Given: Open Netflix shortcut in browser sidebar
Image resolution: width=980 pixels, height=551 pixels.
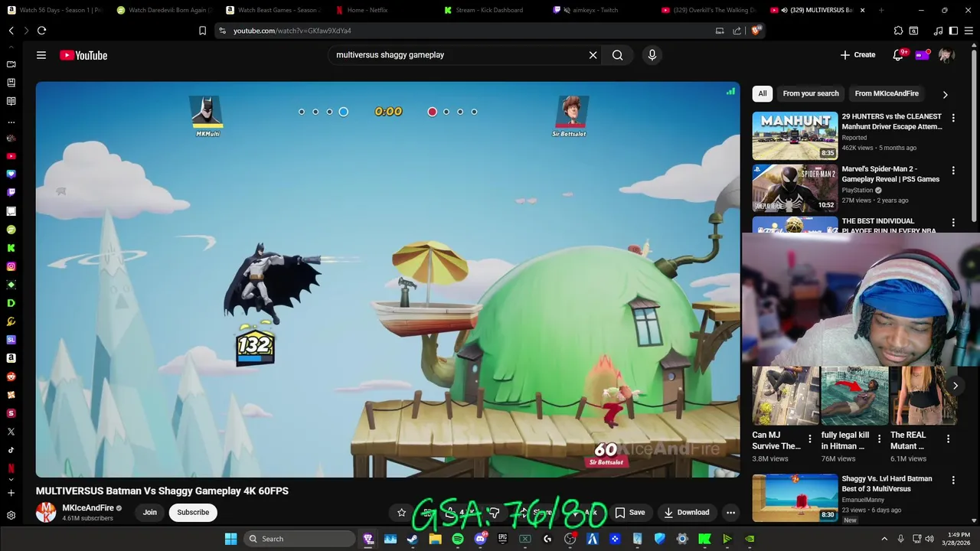Looking at the screenshot, I should (x=11, y=468).
